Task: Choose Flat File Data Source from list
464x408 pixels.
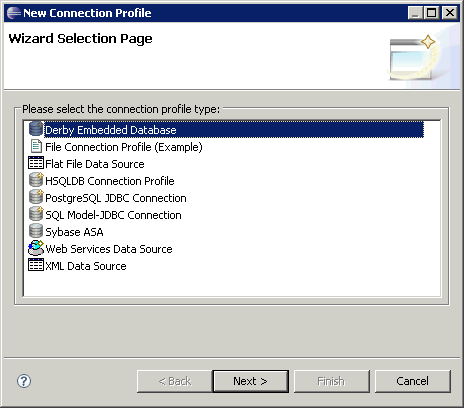Action: pos(95,164)
